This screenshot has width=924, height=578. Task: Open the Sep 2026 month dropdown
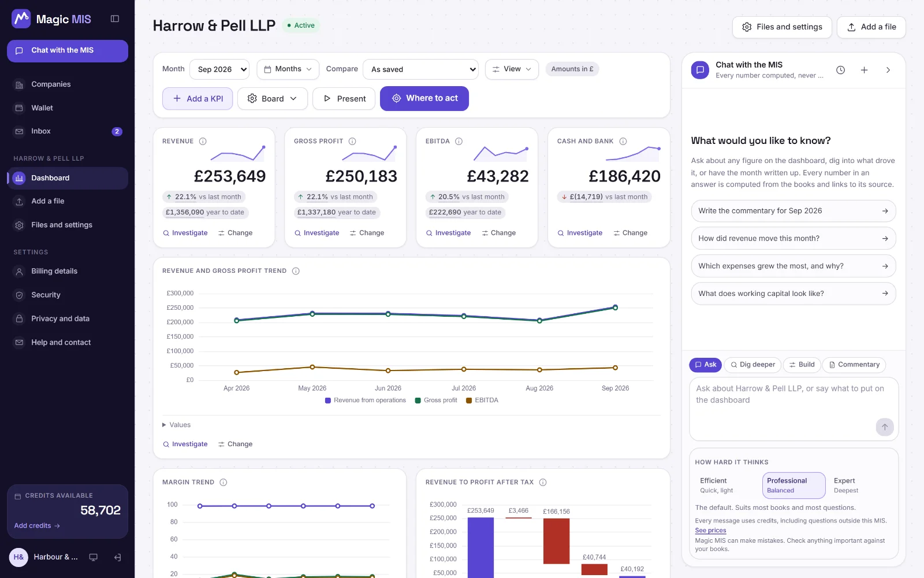(219, 69)
